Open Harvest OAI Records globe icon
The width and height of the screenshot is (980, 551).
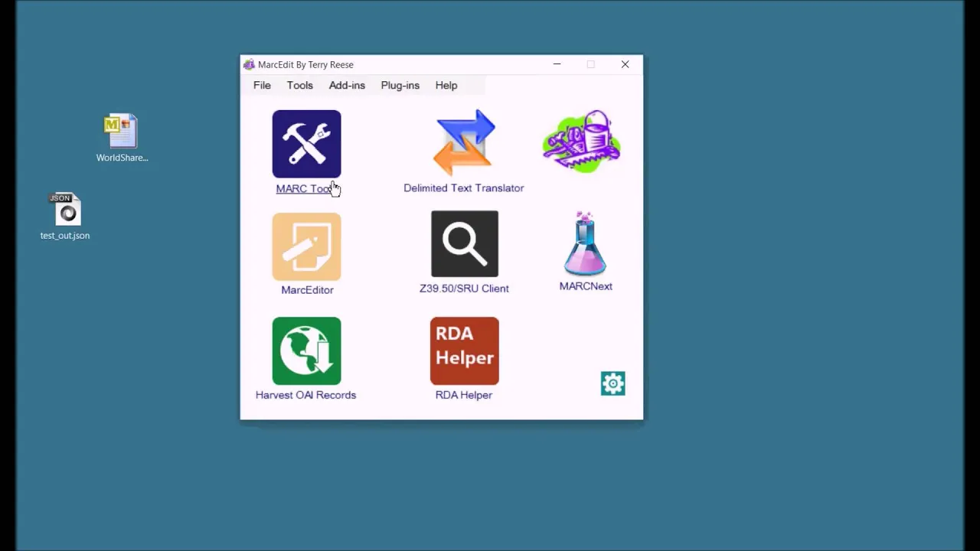click(306, 351)
